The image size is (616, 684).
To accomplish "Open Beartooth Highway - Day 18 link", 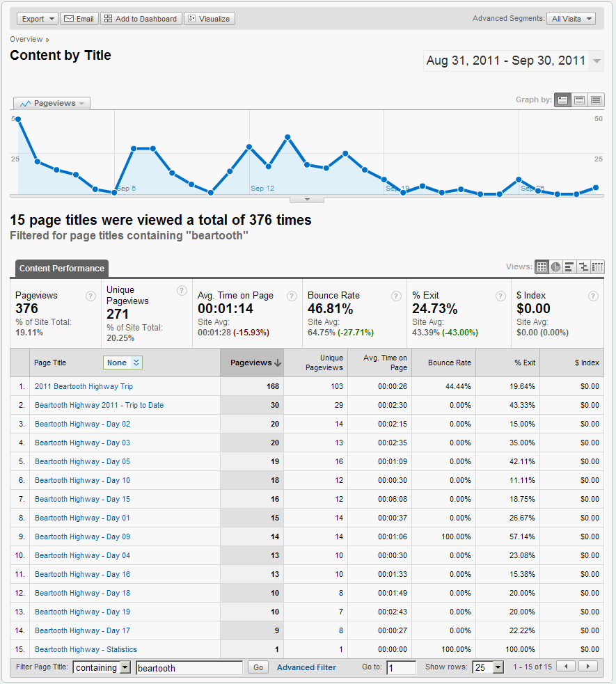I will 82,593.
